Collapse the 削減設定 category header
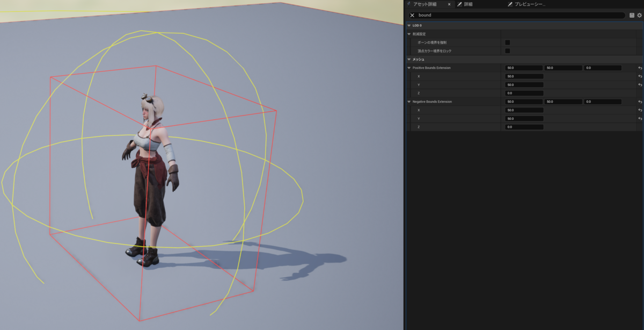Image resolution: width=644 pixels, height=330 pixels. click(x=409, y=33)
